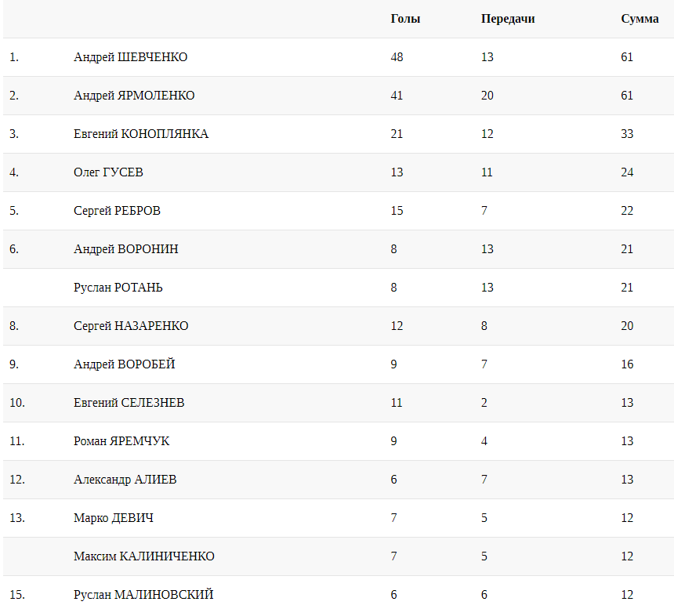Screen dimensions: 674x616
Task: Click on Евгений КОНОПЛЯНКА
Action: pos(141,134)
